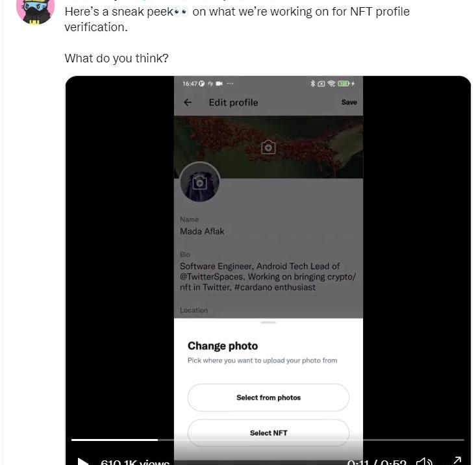
Task: Click the Bluetooth status bar icon
Action: [312, 84]
